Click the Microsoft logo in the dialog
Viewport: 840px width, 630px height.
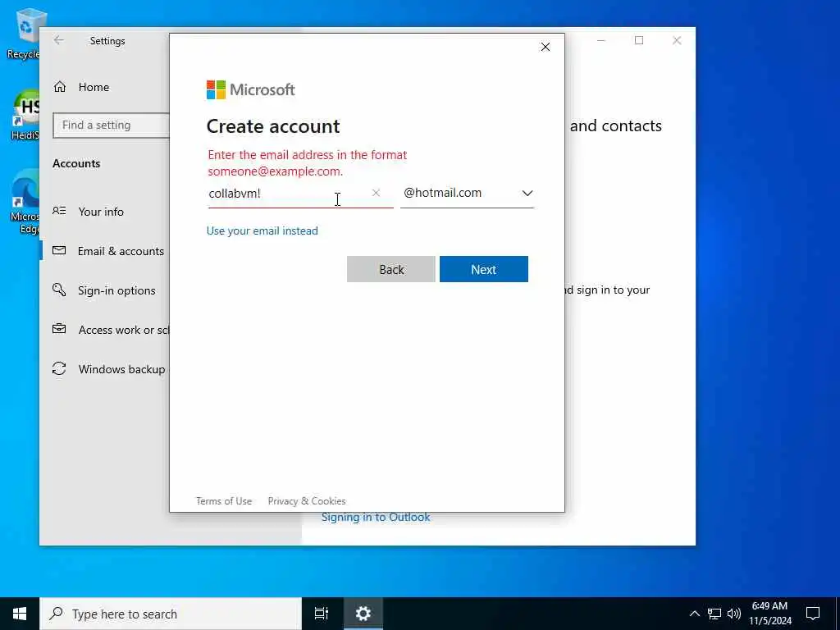tap(251, 89)
